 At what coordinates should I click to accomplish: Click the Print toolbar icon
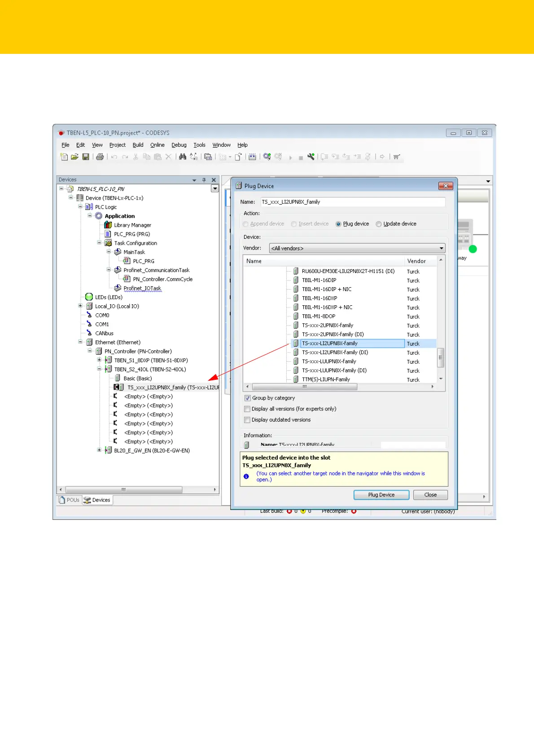[100, 157]
